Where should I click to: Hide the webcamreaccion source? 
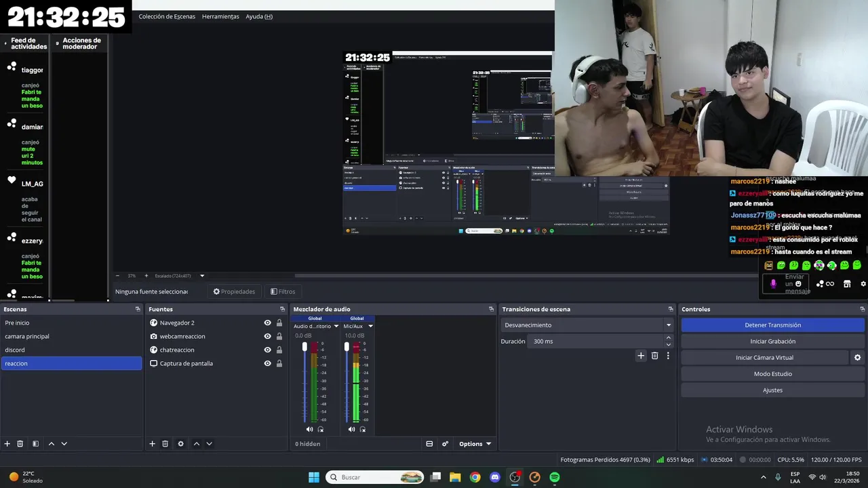tap(268, 336)
